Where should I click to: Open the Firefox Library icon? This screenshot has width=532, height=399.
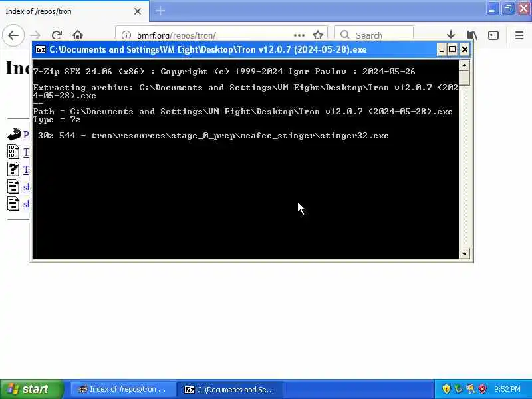coord(472,35)
